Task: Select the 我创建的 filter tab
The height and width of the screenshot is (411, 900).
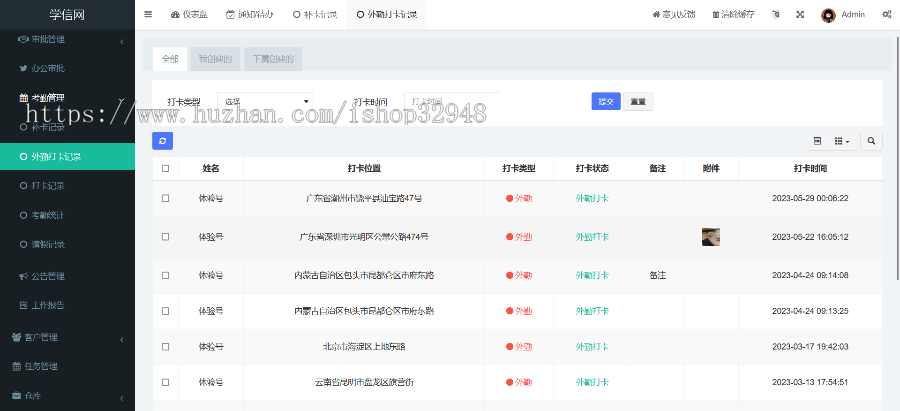Action: pyautogui.click(x=215, y=59)
